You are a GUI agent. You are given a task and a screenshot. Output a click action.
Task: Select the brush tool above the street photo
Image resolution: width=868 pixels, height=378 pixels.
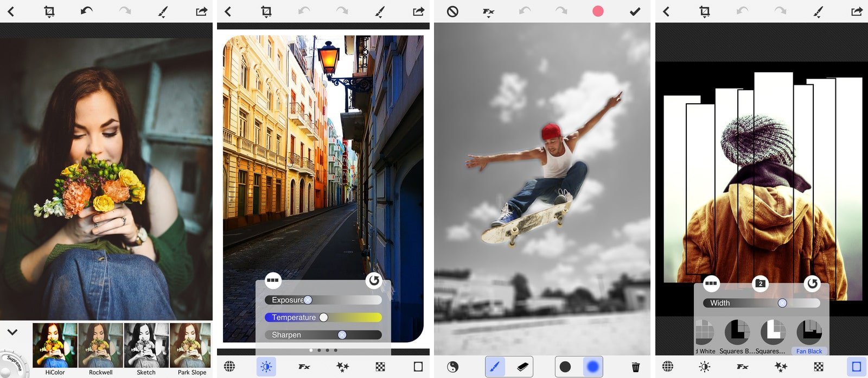380,11
